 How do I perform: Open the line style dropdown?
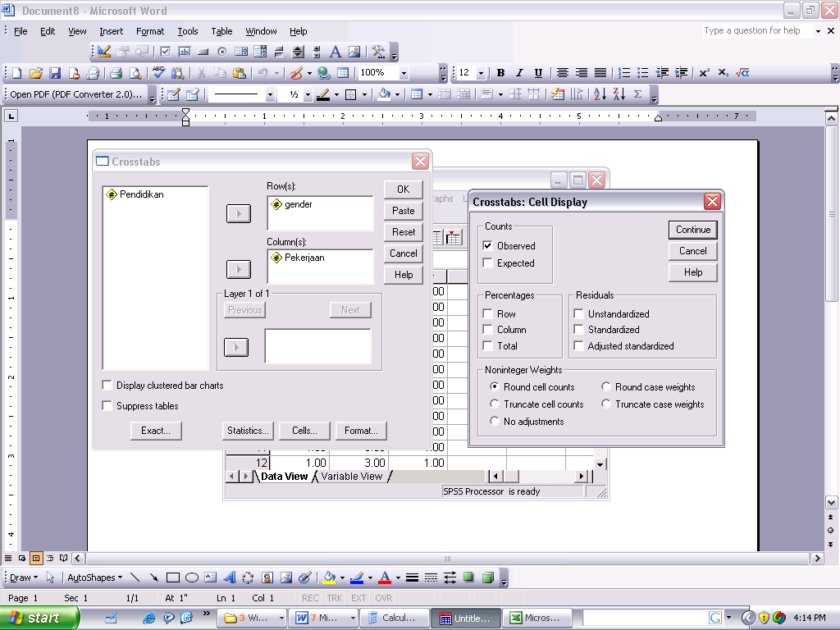pos(269,95)
